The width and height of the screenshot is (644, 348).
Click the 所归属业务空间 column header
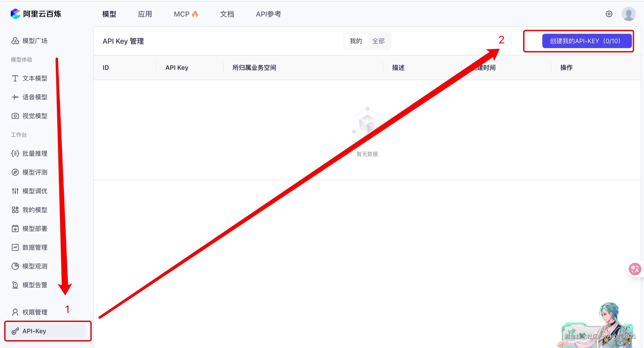pos(254,68)
